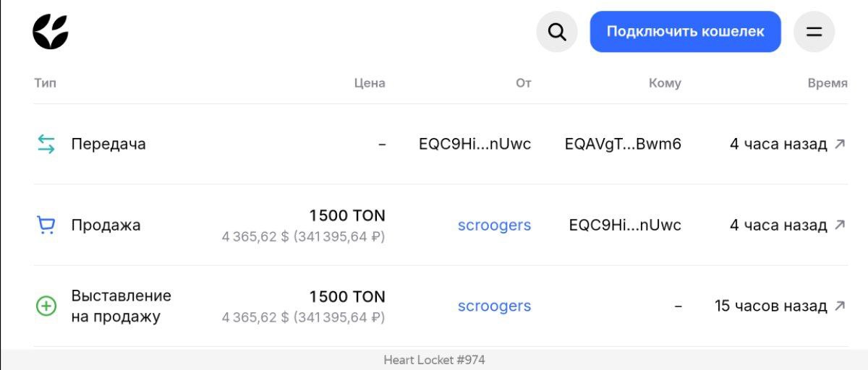This screenshot has height=370, width=868.
Task: Click the 1500 TON sale price
Action: (x=347, y=215)
